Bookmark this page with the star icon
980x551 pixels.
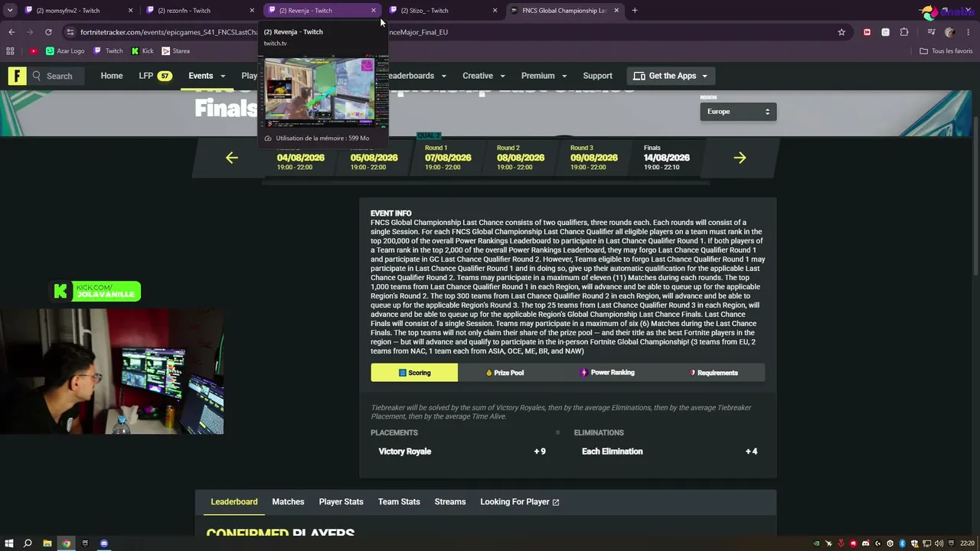click(x=841, y=32)
